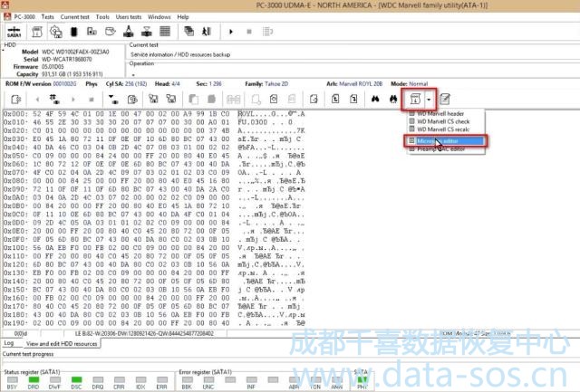The image size is (580, 392).
Task: Click the hourglass-over-disk icon
Action: (147, 32)
